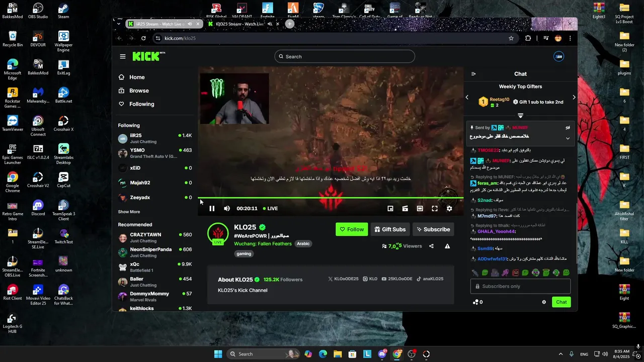Open Following in sidebar

pyautogui.click(x=136, y=104)
